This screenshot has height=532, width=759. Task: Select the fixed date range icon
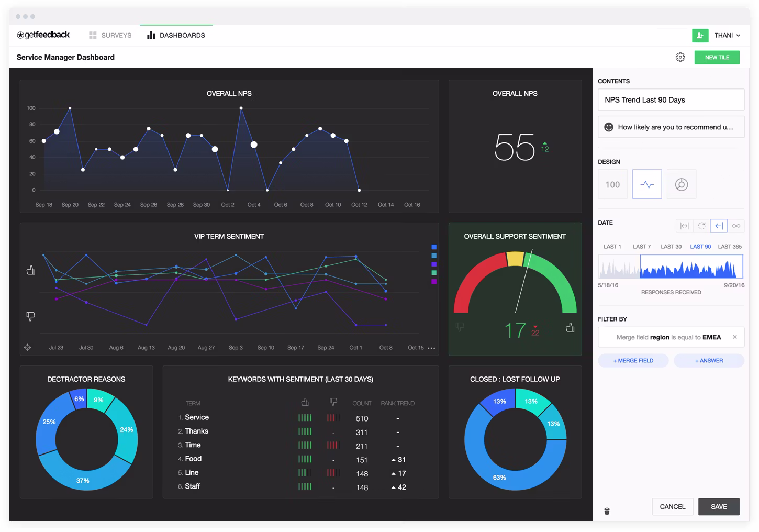684,226
